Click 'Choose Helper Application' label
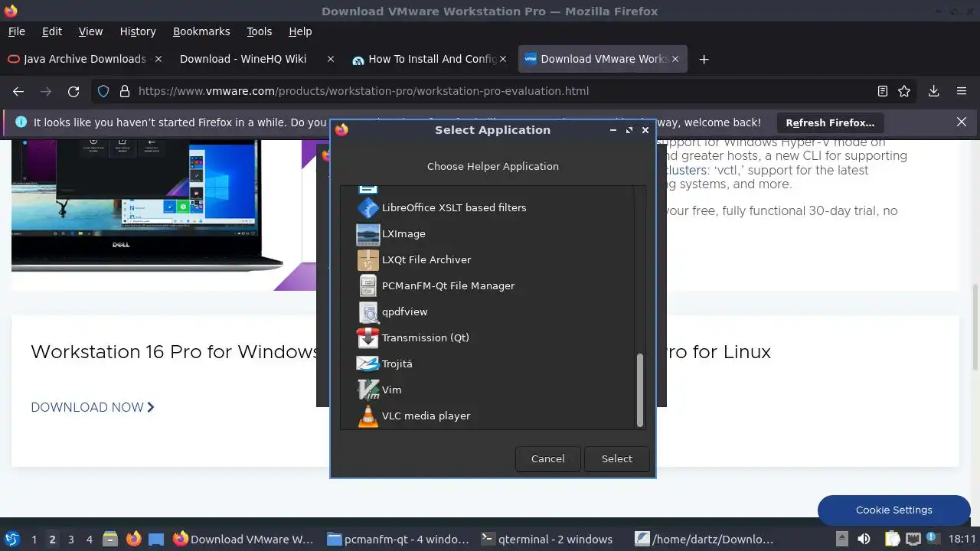 pyautogui.click(x=493, y=166)
